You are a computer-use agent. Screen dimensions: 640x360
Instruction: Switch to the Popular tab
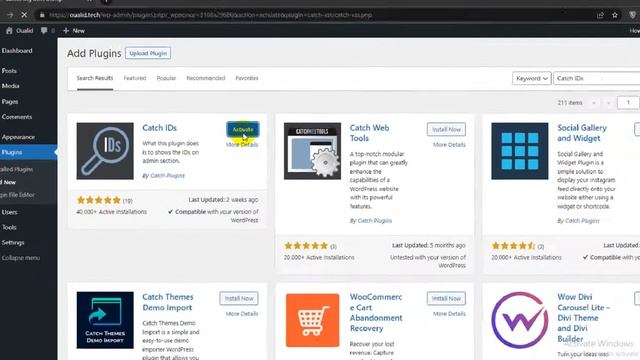166,78
